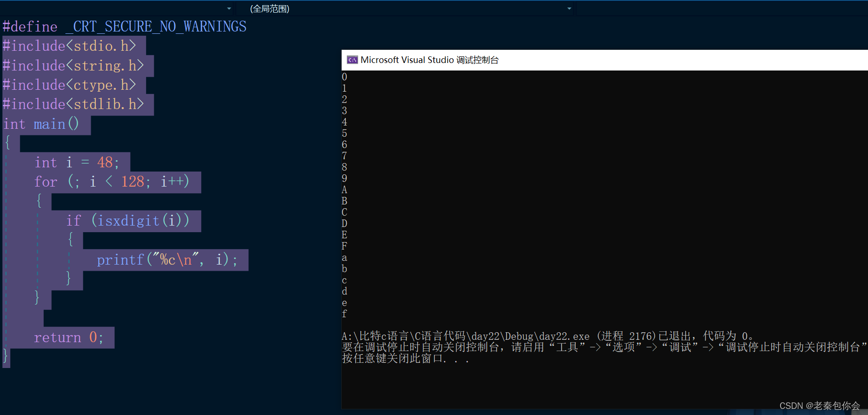This screenshot has height=415, width=868.
Task: Click the debug console app icon
Action: click(352, 60)
